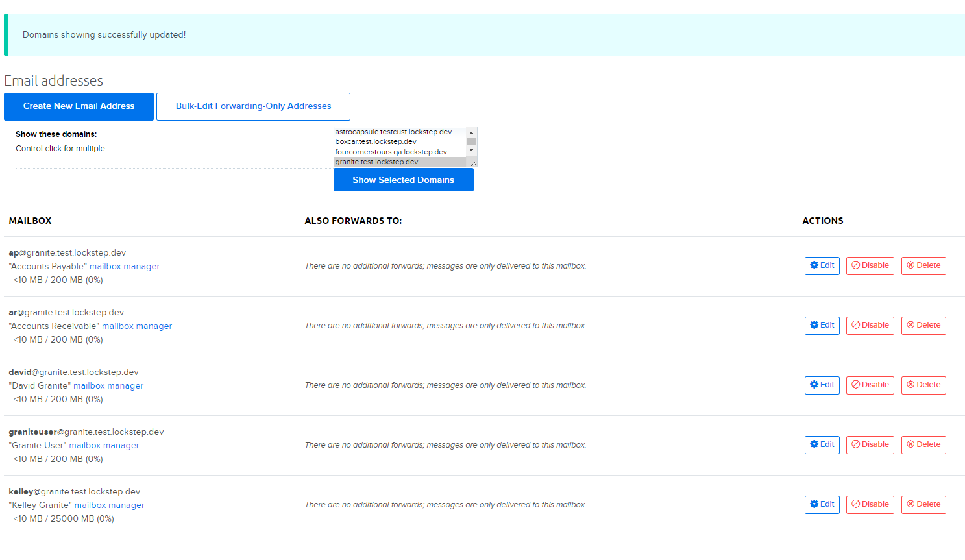
Task: Click the gear icon on Edit for kelley@granite.test.lockstep.dev
Action: tap(814, 504)
